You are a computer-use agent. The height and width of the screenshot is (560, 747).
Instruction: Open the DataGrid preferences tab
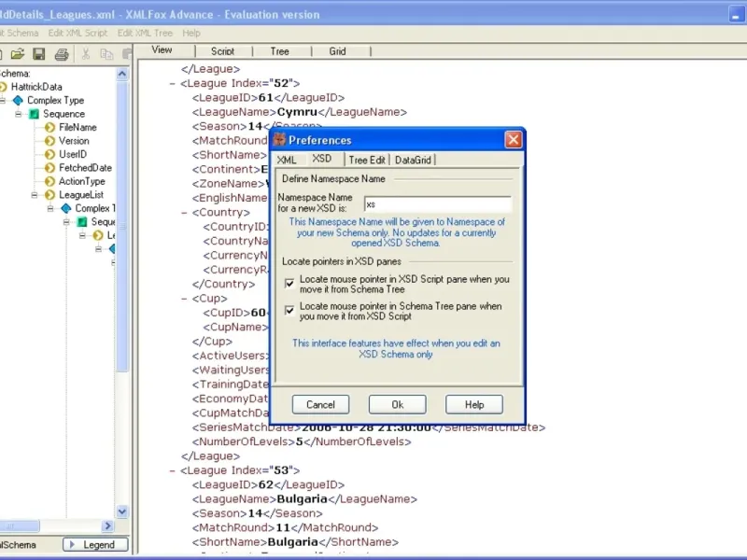(413, 160)
